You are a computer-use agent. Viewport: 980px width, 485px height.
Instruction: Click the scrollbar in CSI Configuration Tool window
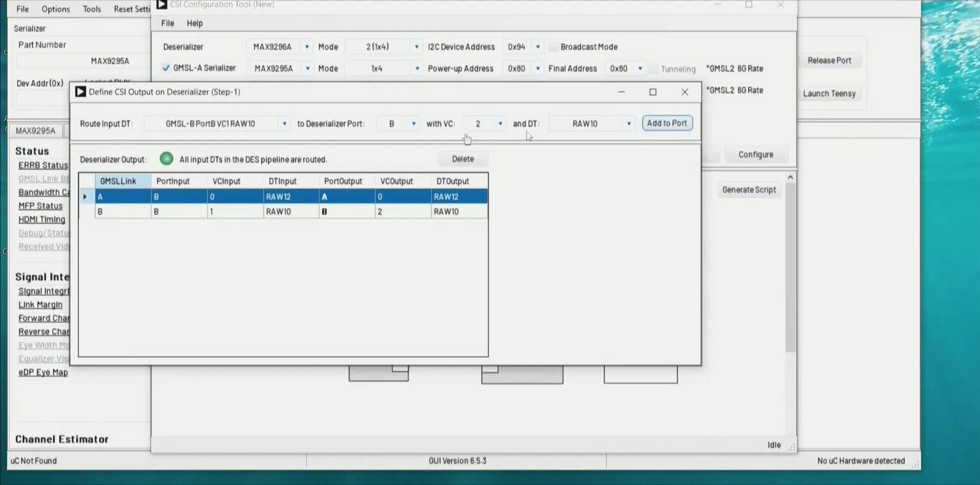pyautogui.click(x=790, y=268)
